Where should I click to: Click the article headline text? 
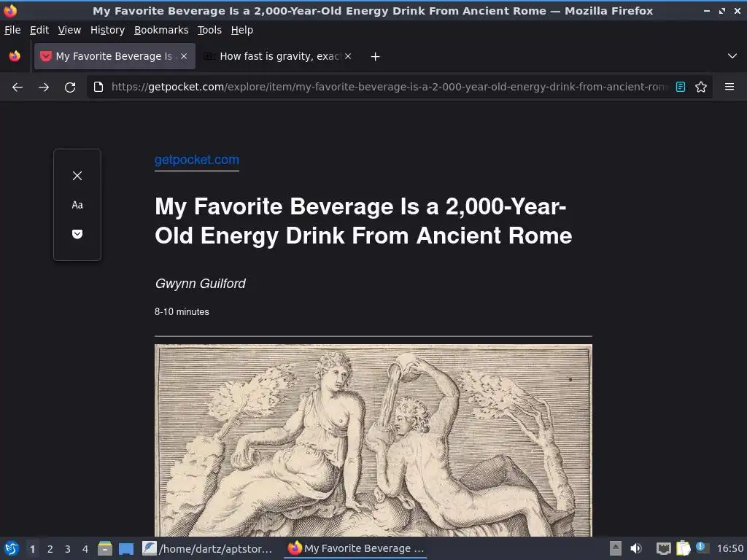(363, 221)
